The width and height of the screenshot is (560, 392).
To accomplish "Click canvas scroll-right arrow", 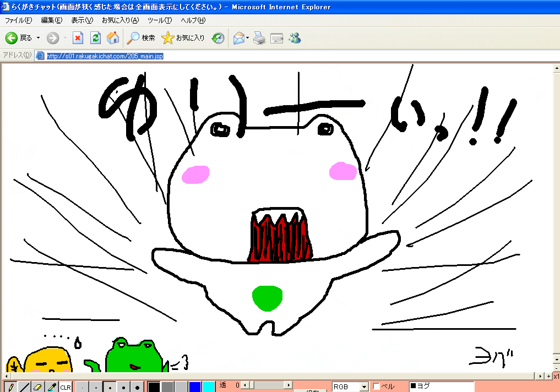I will [540, 376].
